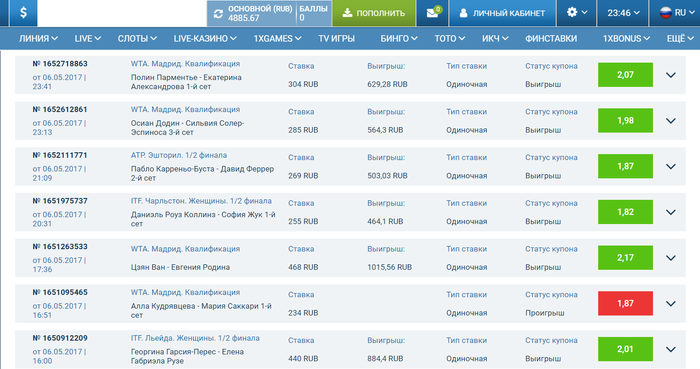Open ITF. Льейда. Женщины link
The image size is (700, 369).
[x=195, y=338]
